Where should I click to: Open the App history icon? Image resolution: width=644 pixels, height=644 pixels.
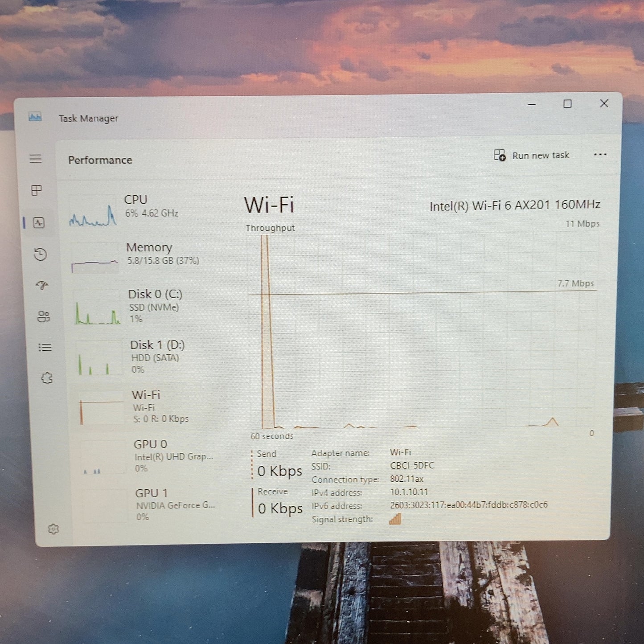click(40, 254)
